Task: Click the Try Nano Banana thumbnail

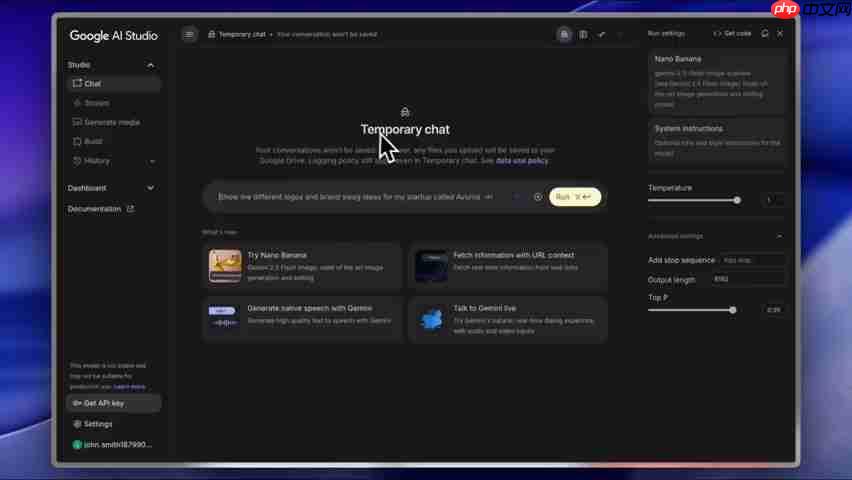Action: 225,266
